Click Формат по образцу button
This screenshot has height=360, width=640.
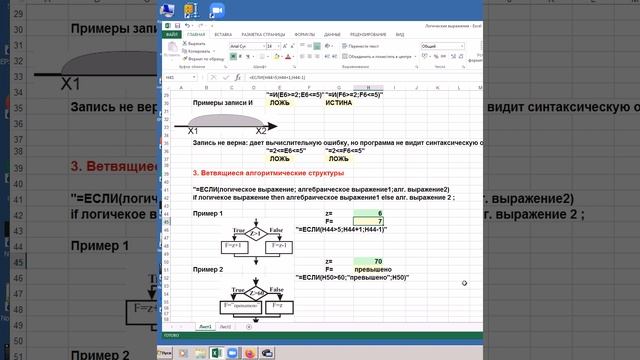(x=203, y=59)
